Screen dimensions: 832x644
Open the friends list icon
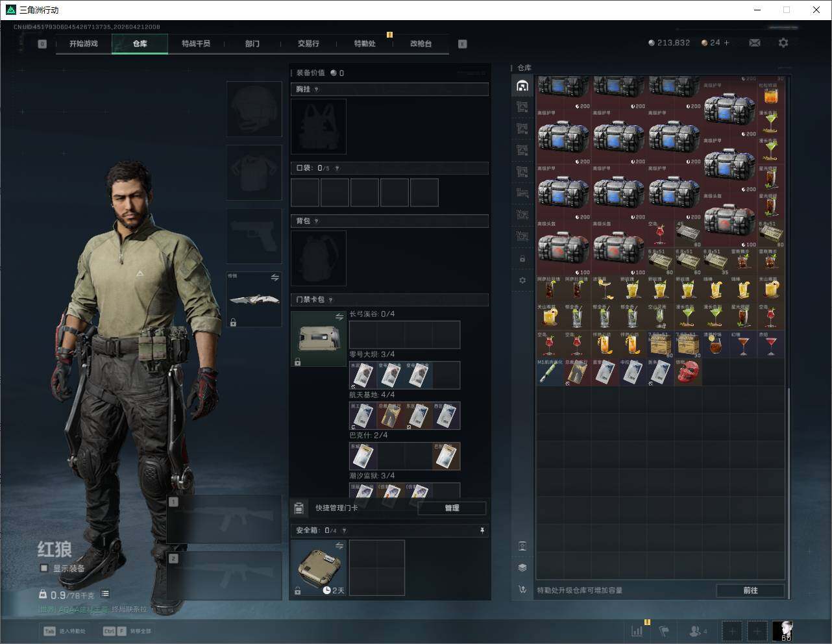tap(696, 630)
